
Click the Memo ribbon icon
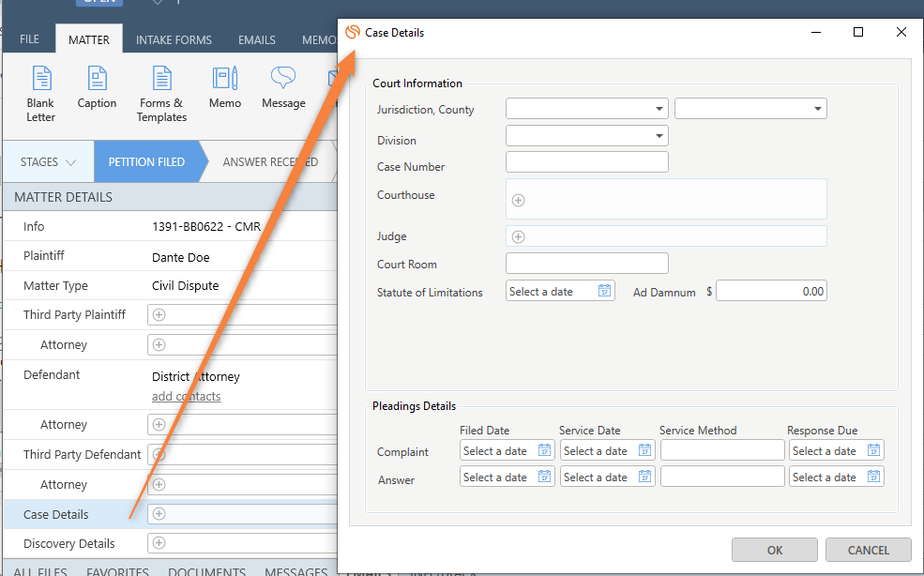[225, 80]
